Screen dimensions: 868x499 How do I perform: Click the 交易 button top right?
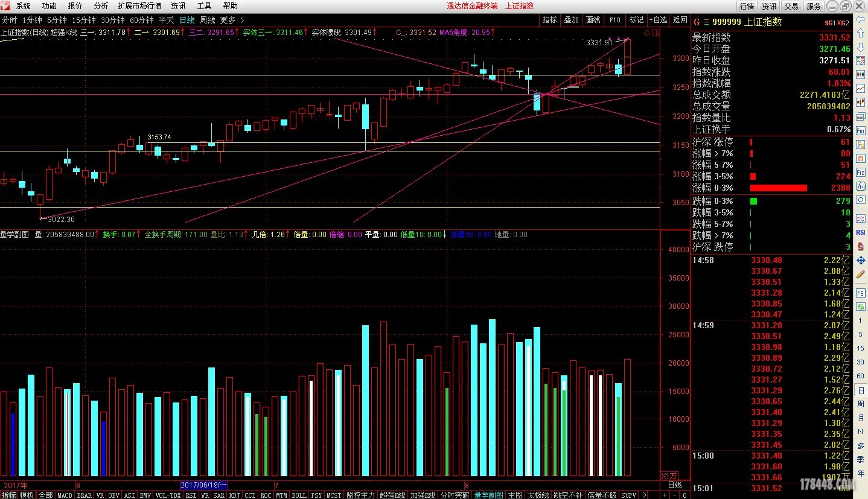(x=791, y=6)
